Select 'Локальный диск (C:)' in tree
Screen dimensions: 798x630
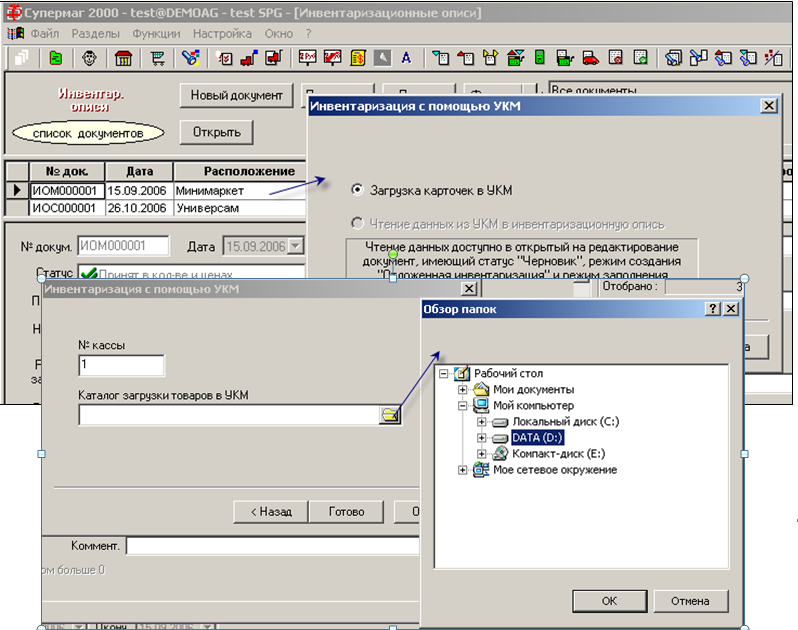(565, 422)
